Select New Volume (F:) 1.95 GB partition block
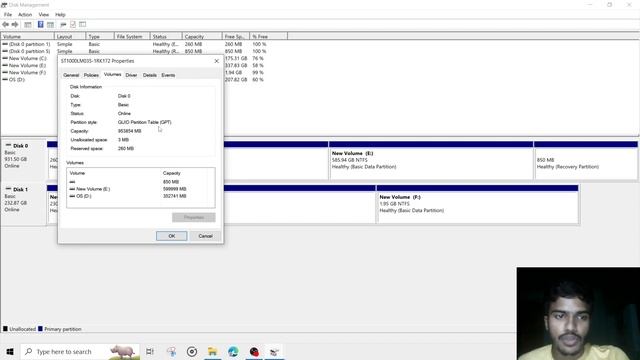Viewport: 640px width, 360px height. tap(477, 204)
